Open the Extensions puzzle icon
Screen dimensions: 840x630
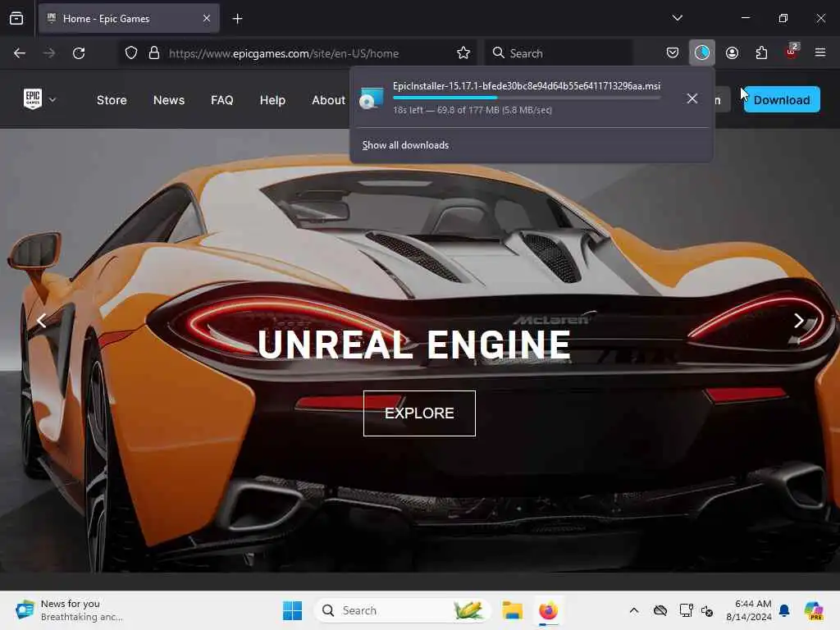[761, 52]
